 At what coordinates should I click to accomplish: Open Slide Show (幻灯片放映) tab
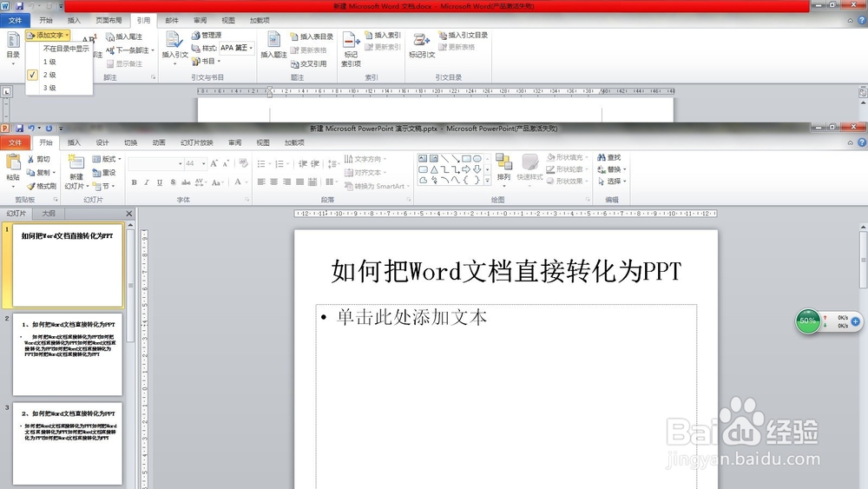point(196,143)
